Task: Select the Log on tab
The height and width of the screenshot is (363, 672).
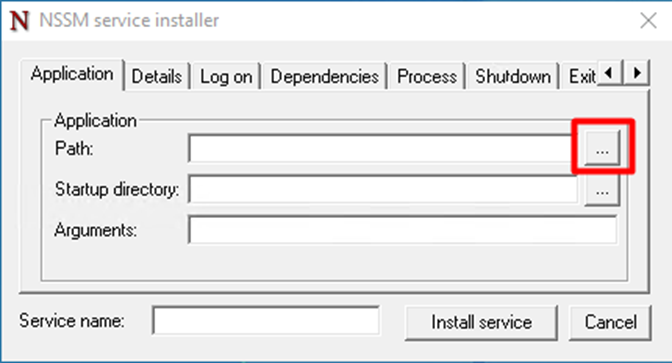Action: pyautogui.click(x=226, y=77)
